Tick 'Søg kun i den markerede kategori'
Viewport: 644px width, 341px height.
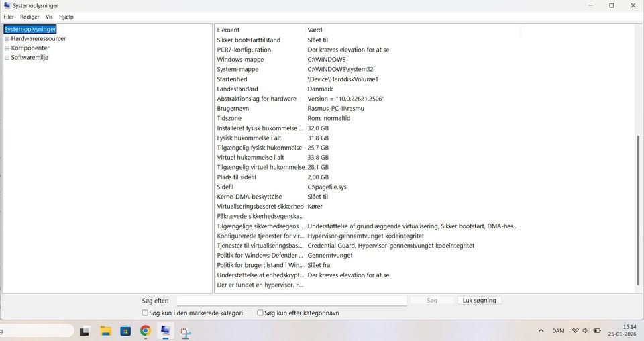(x=145, y=313)
